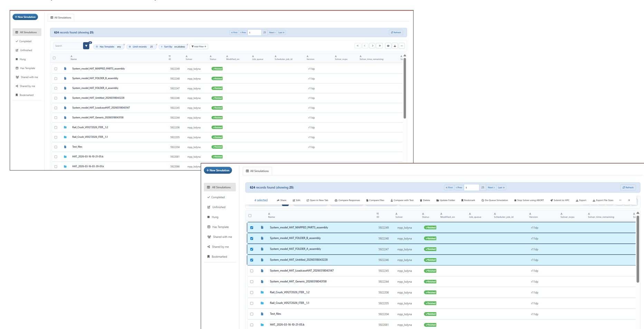Click Open in New Tab action
The image size is (644, 329).
pos(317,200)
